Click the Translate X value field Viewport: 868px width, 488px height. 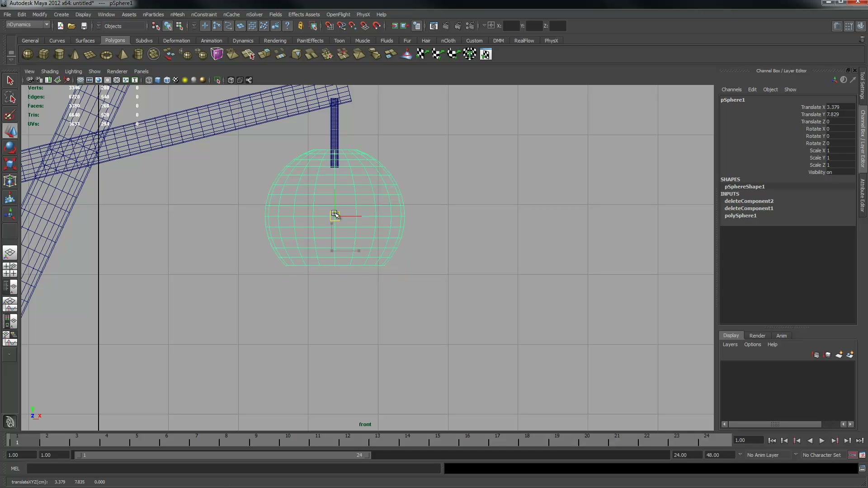pyautogui.click(x=840, y=107)
